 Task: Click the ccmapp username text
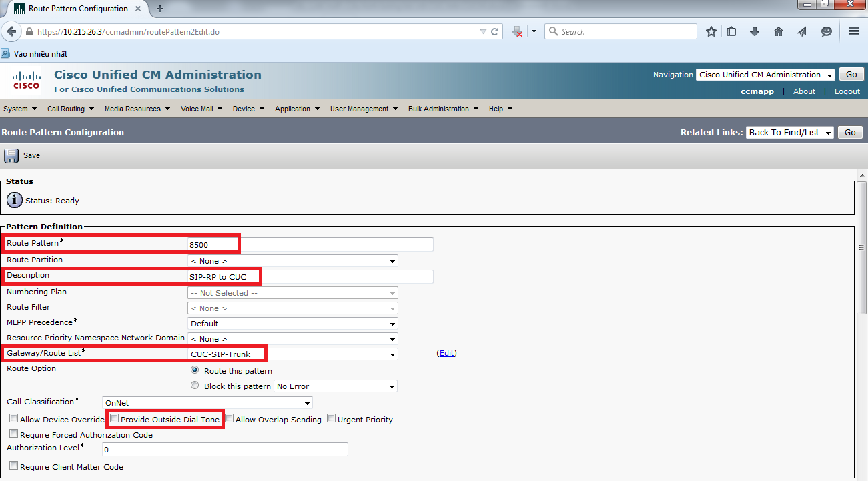coord(757,91)
